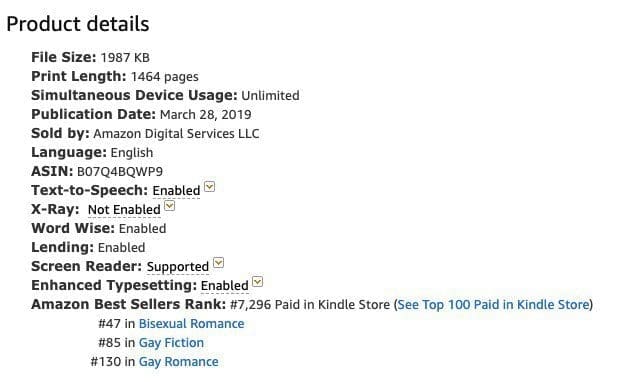The height and width of the screenshot is (382, 636).
Task: Click 'Enabled' beside Enhanced Typesetting
Action: [x=225, y=285]
